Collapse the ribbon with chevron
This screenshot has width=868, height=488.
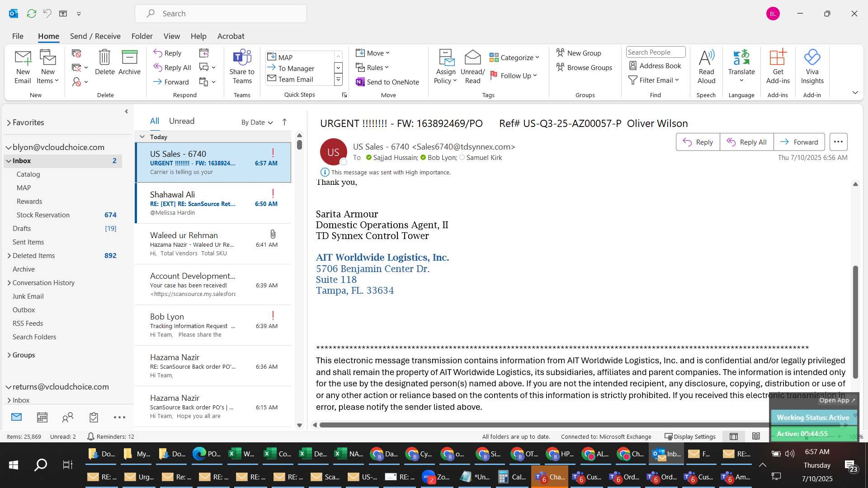pos(855,93)
